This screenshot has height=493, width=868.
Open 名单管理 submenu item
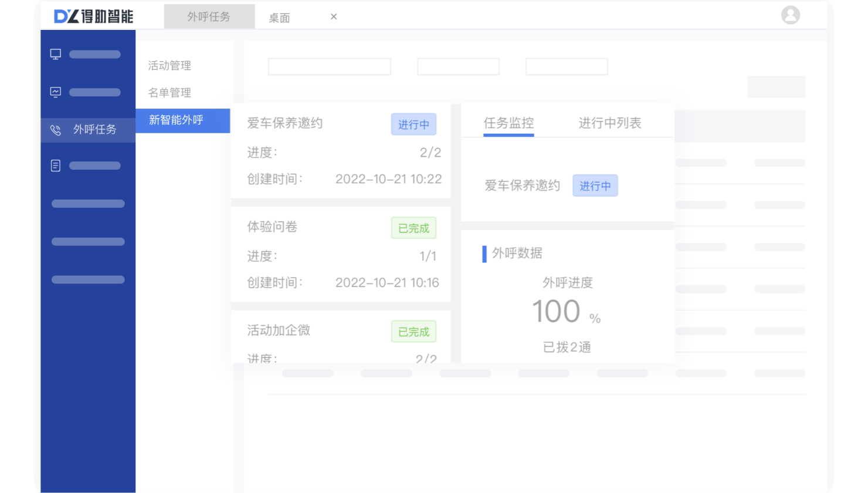click(x=169, y=93)
